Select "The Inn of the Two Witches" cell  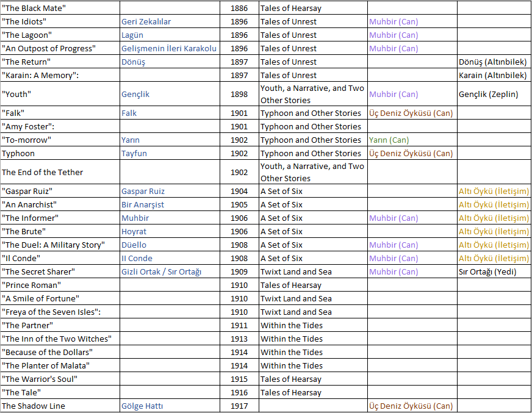click(x=56, y=339)
